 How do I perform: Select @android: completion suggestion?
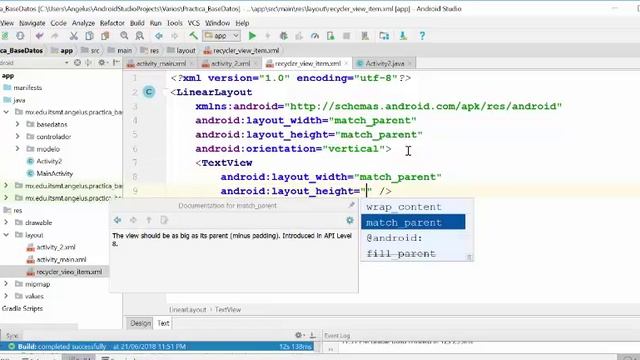pyautogui.click(x=394, y=238)
